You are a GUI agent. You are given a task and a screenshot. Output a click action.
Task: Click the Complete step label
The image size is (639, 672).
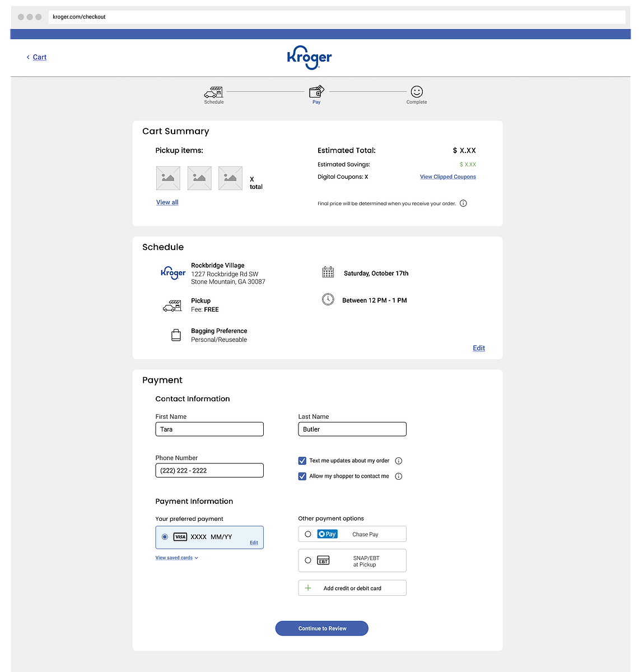pyautogui.click(x=417, y=102)
